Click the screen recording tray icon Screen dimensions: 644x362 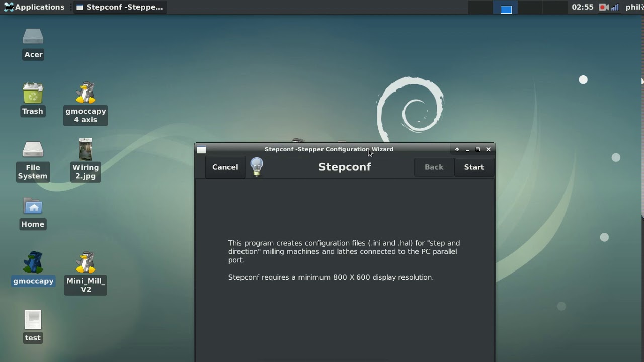(x=604, y=7)
